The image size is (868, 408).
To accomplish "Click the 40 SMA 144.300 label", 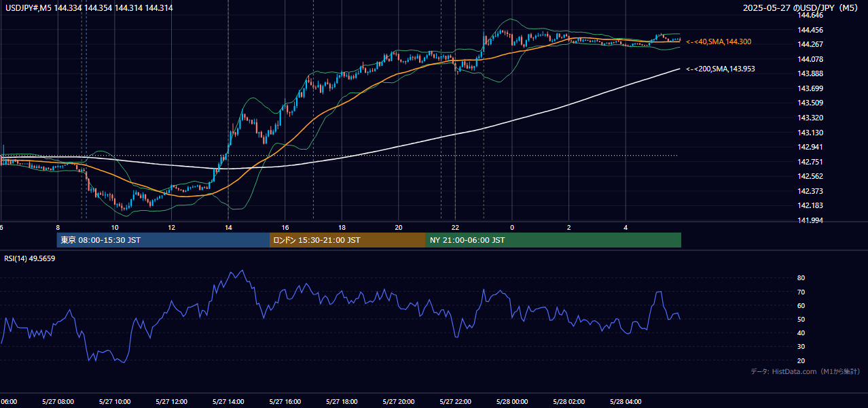I will pyautogui.click(x=719, y=42).
